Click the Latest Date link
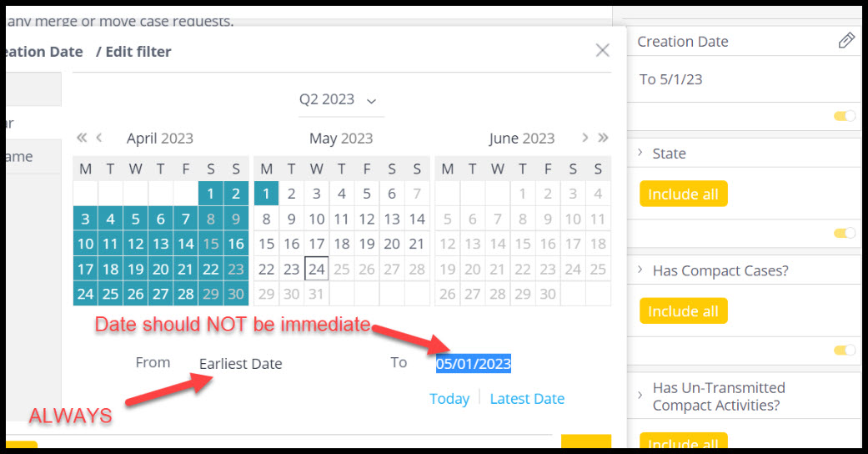Viewport: 868px width, 454px height. [x=527, y=399]
